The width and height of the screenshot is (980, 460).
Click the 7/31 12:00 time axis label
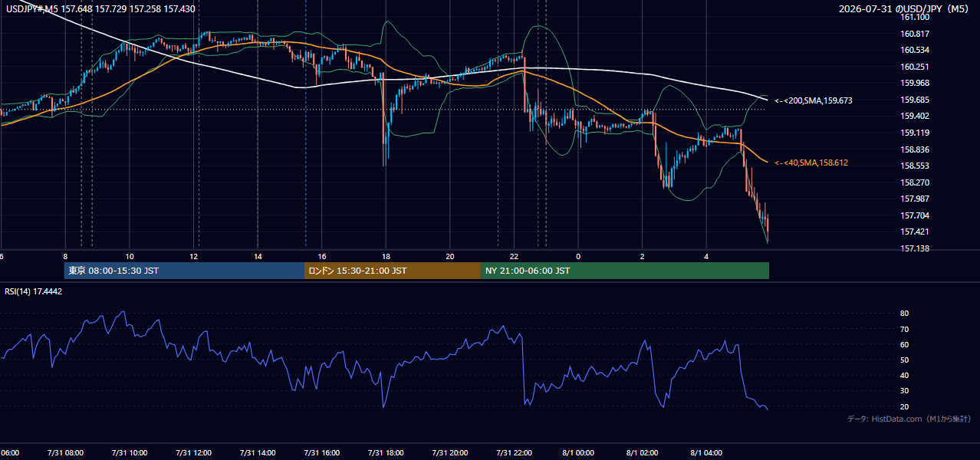(193, 453)
